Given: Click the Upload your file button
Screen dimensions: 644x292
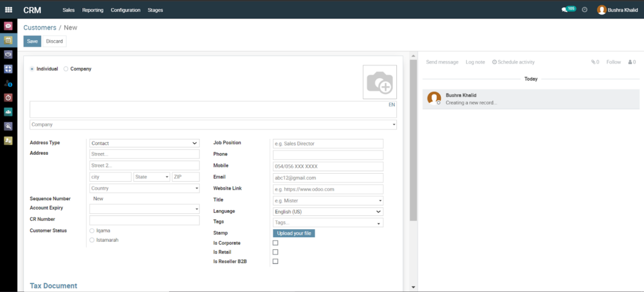Looking at the screenshot, I should click(294, 233).
